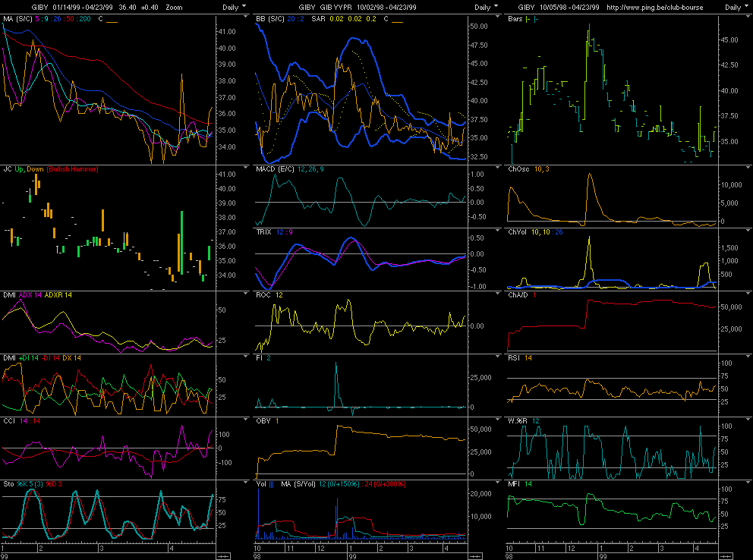
Task: Open the CCI panel's menu arrow
Action: click(x=246, y=419)
